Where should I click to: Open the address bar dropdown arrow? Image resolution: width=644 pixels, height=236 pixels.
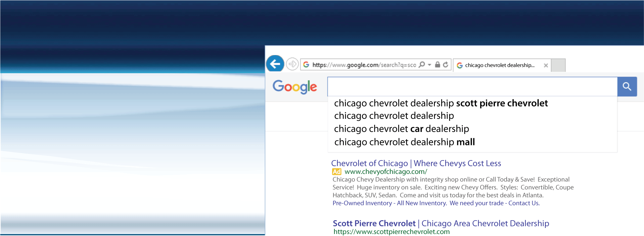pos(429,65)
